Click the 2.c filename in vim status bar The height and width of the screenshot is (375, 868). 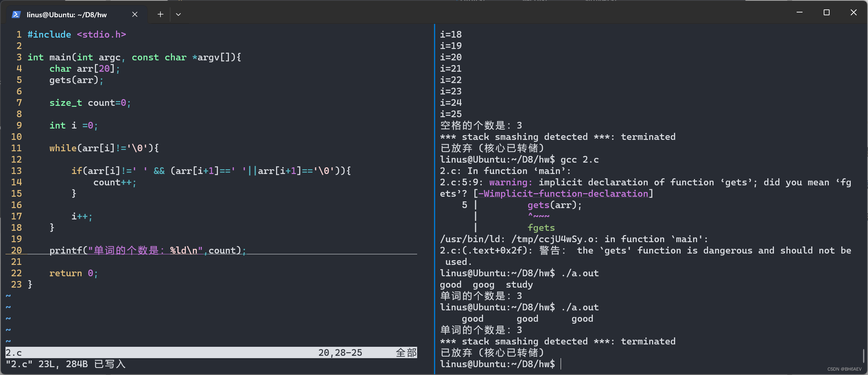(14, 353)
